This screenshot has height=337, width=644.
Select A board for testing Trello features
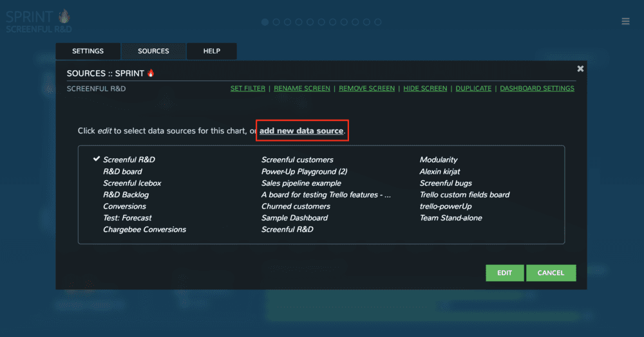[x=326, y=195]
